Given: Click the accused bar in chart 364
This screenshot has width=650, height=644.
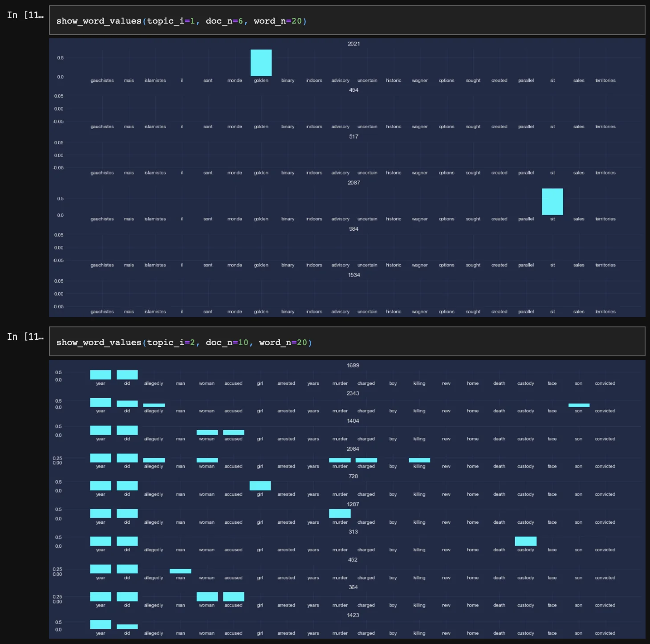Looking at the screenshot, I should point(233,597).
